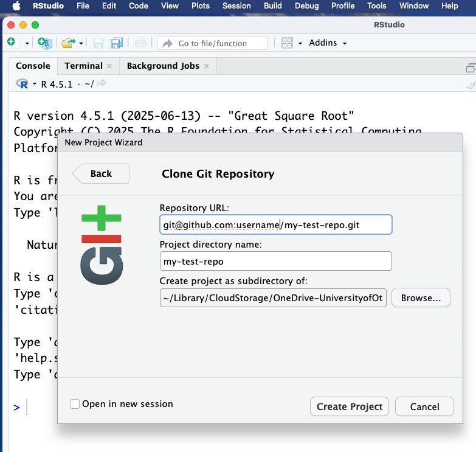
Task: Click the view working directory arrow icon
Action: pos(102,84)
